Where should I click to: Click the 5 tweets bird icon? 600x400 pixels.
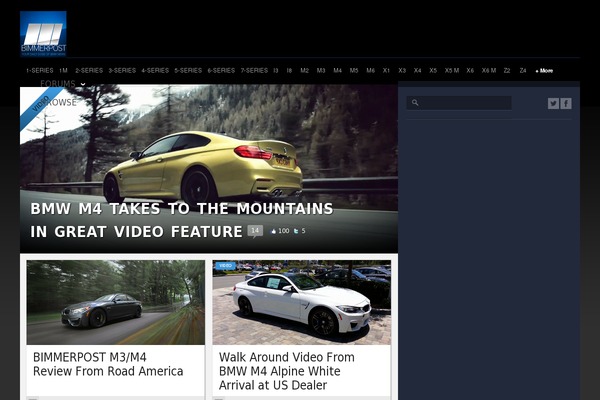[x=296, y=231]
